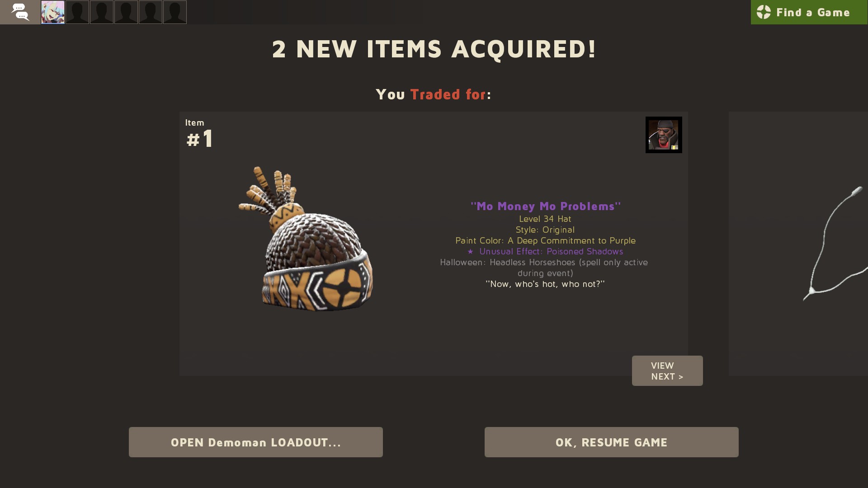
Task: Open the chat speech bubbles icon
Action: (x=20, y=12)
